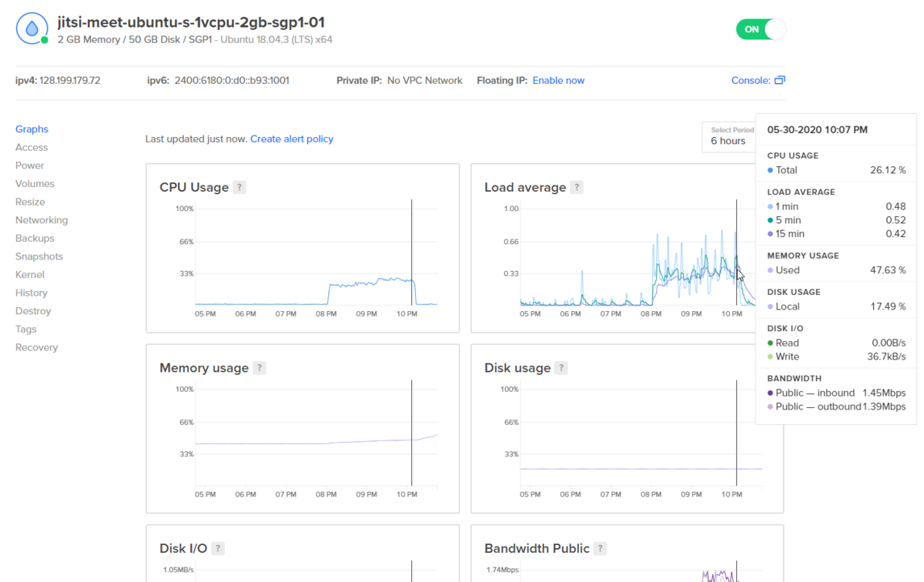Click the 1.45Mbps inbound value
Screen dimensions: 924x582
click(884, 393)
